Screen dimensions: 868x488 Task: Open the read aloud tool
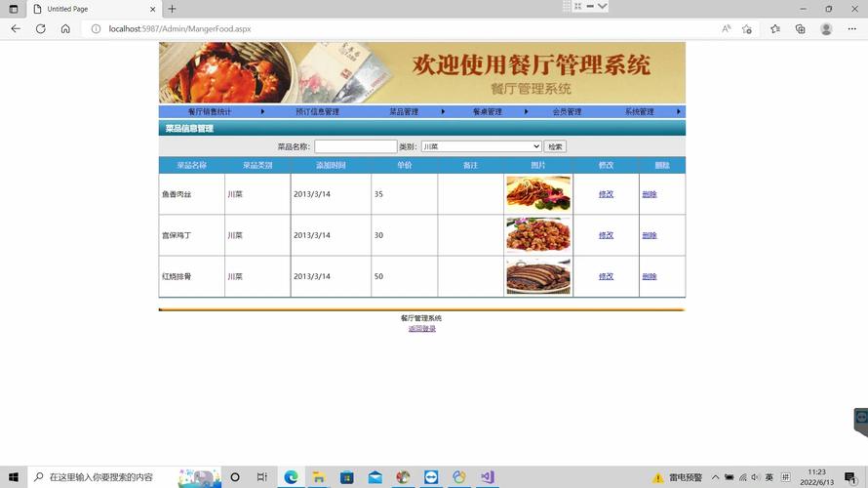727,29
